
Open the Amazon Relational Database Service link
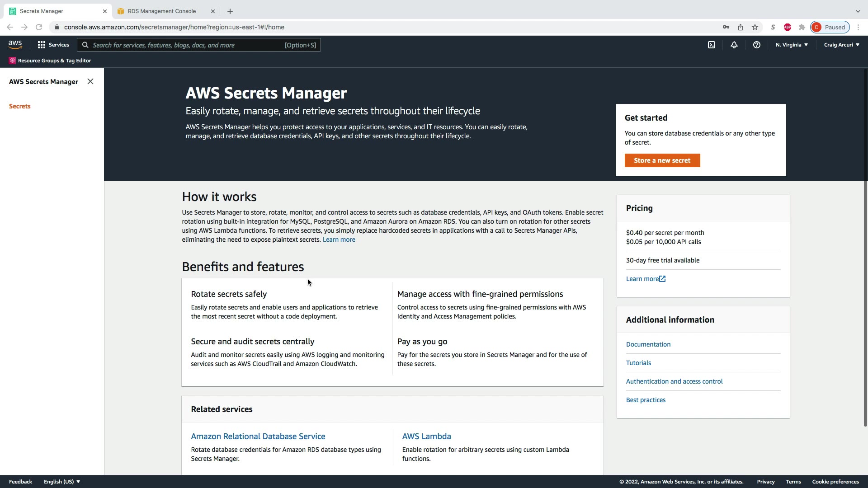258,436
